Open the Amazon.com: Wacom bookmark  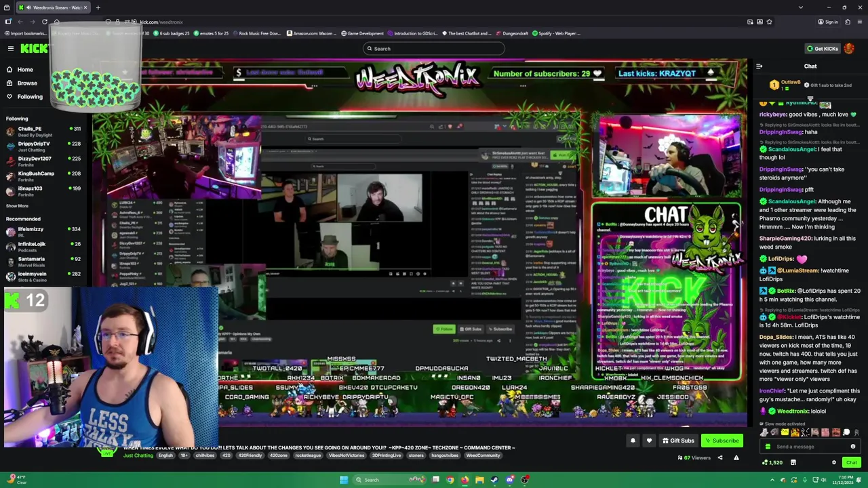pyautogui.click(x=311, y=33)
